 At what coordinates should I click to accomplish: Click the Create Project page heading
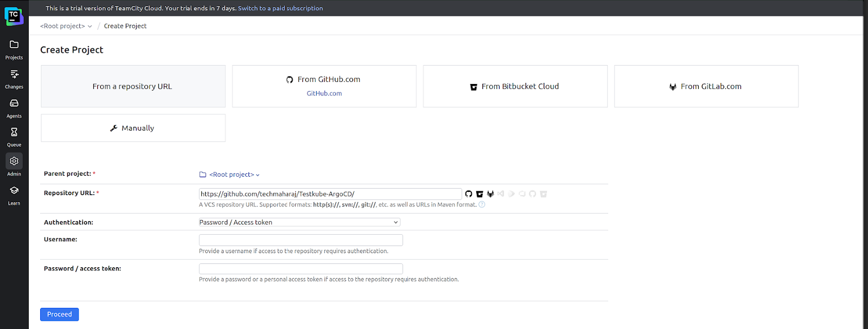[x=72, y=50]
